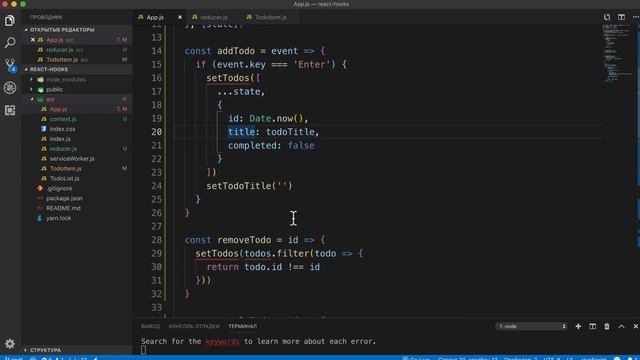
Task: Close the terminal panel
Action: [x=636, y=326]
